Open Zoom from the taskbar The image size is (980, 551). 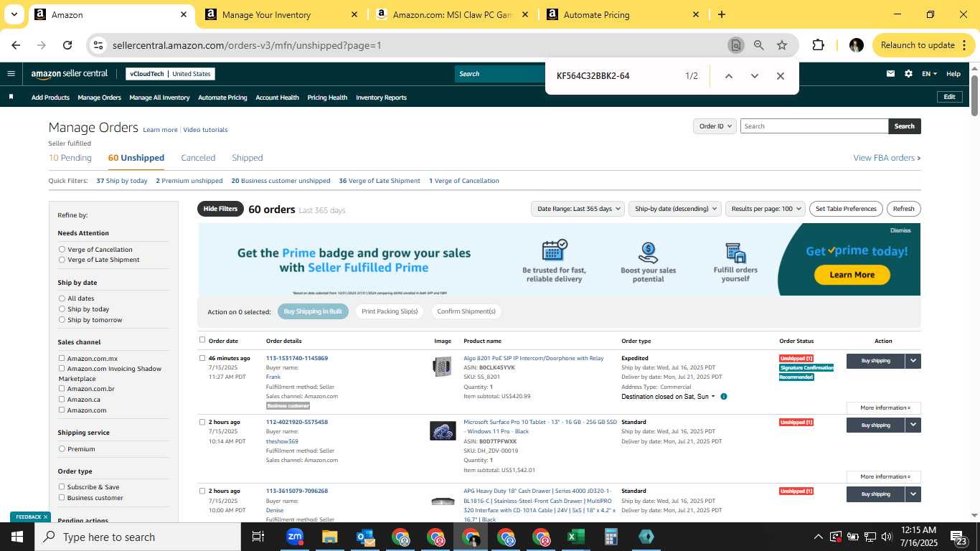point(294,537)
